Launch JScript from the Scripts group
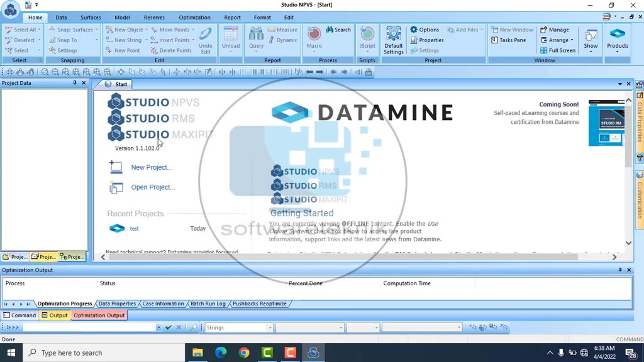Image resolution: width=644 pixels, height=362 pixels. click(x=367, y=39)
